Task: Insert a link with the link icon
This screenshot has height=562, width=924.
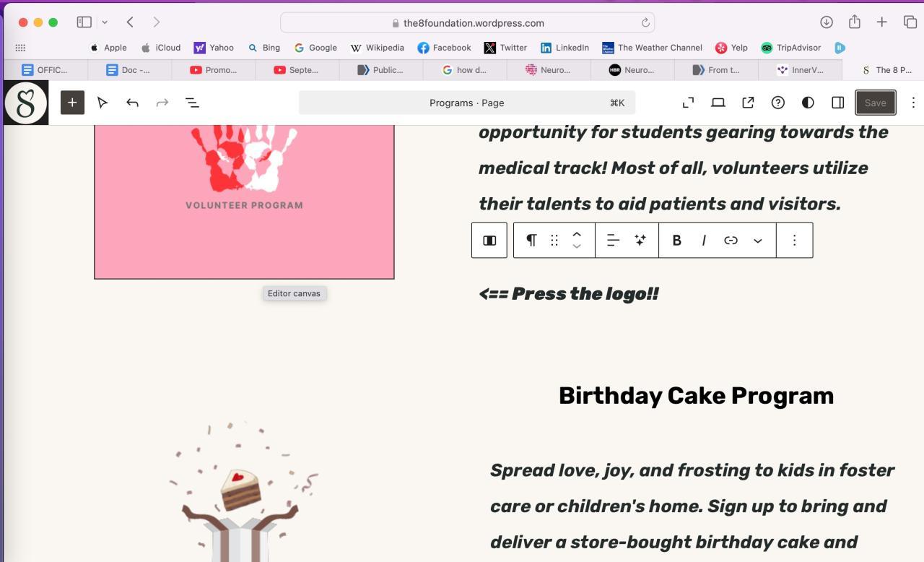Action: [x=731, y=241]
